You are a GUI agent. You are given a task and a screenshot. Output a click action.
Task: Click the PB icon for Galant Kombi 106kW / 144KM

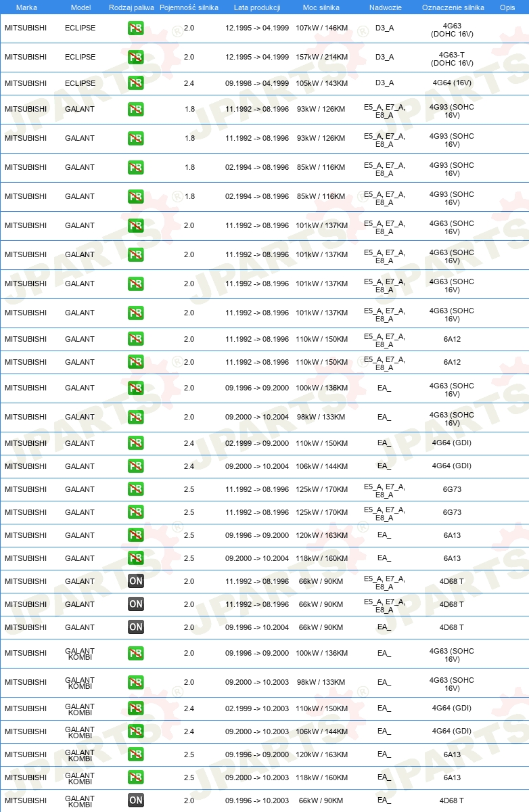coord(136,731)
